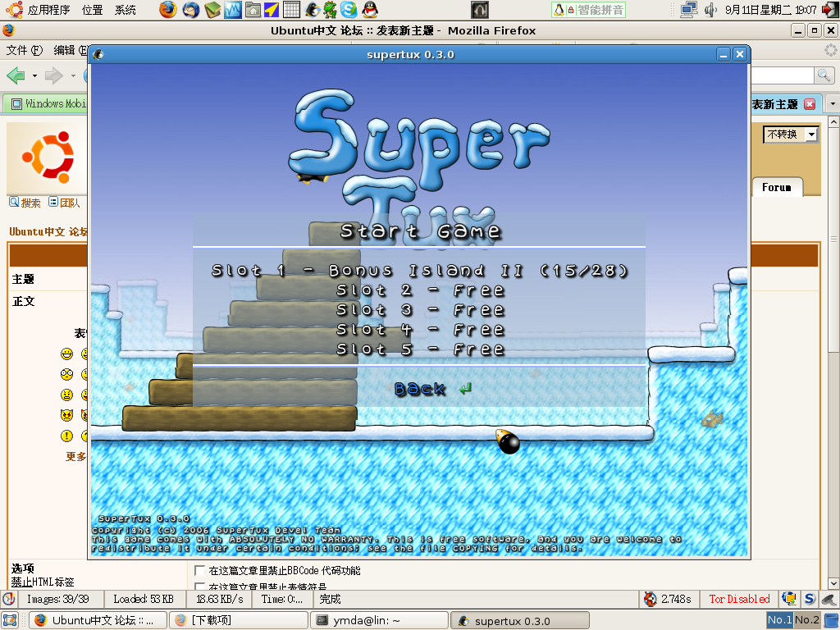Click the 更多 more-emoticons link
The height and width of the screenshot is (630, 840).
coord(75,456)
